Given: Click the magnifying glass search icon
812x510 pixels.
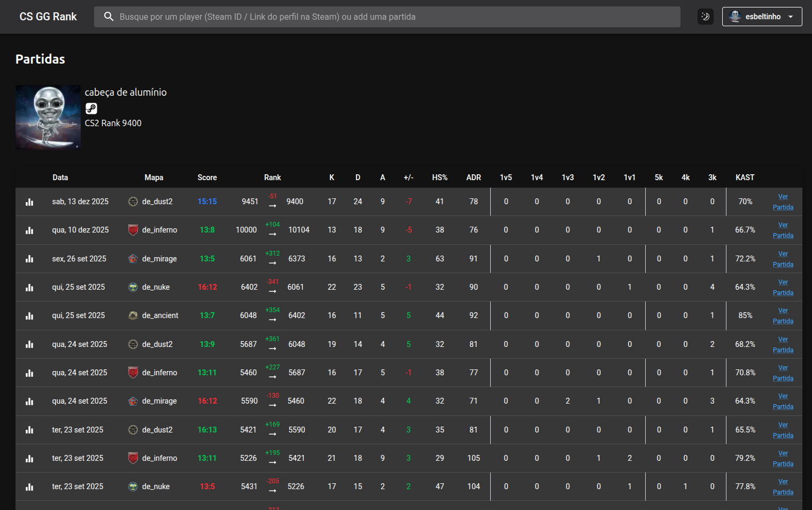Looking at the screenshot, I should (x=109, y=17).
